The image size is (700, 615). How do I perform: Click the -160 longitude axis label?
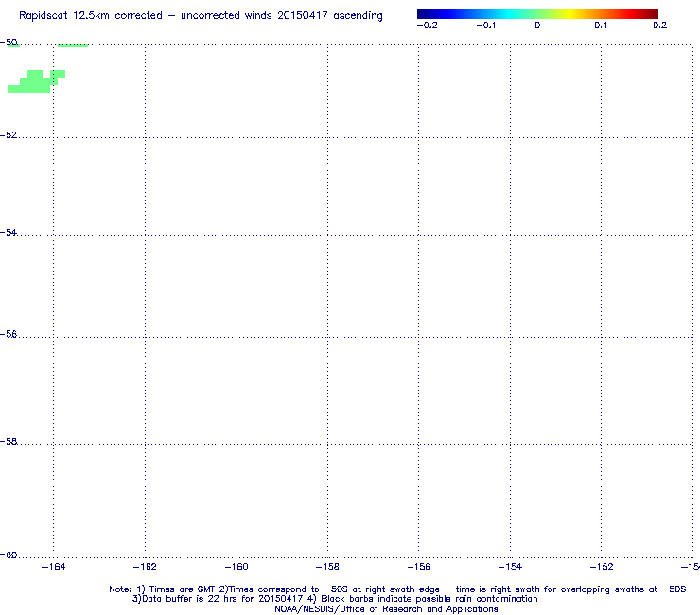coord(236,567)
